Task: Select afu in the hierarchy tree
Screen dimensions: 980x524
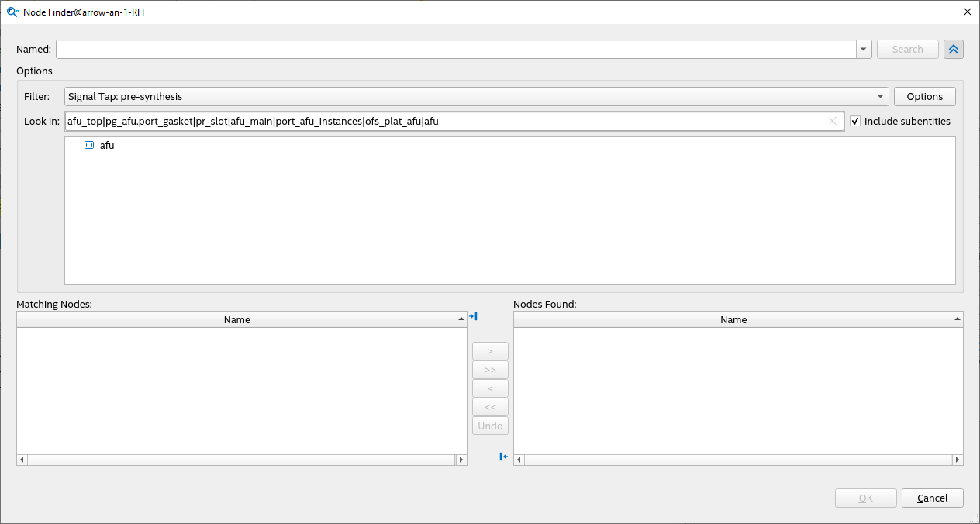Action: (x=106, y=145)
